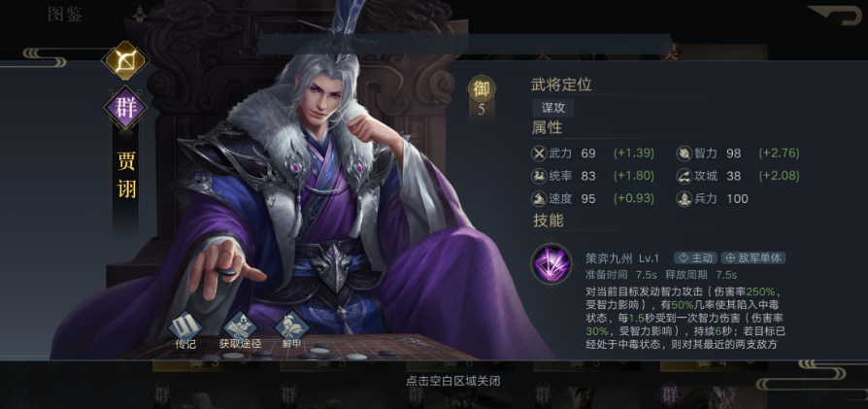Click the 智力 attribute icon
868x409 pixels.
point(684,153)
